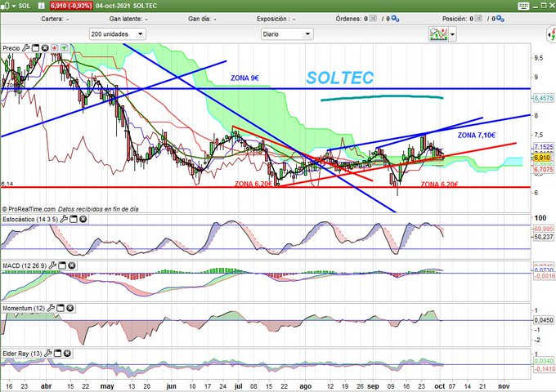This screenshot has height=392, width=556.
Task: Open Precio panel settings wrench
Action: pyautogui.click(x=26, y=48)
